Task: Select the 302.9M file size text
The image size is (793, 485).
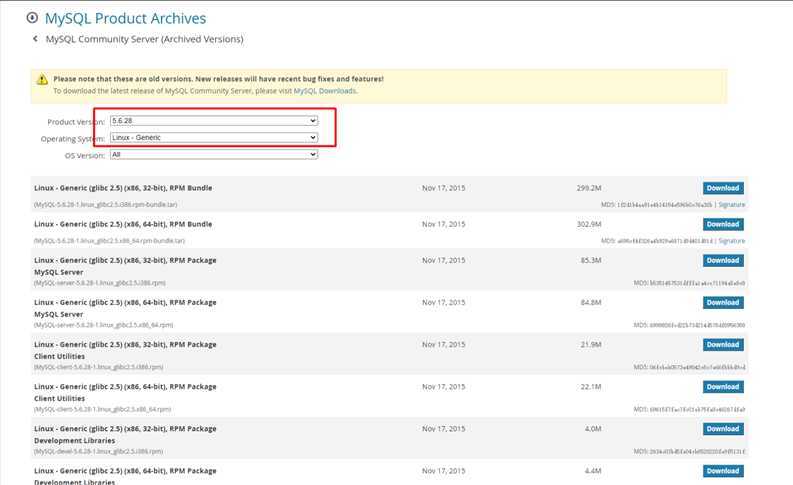Action: [589, 224]
